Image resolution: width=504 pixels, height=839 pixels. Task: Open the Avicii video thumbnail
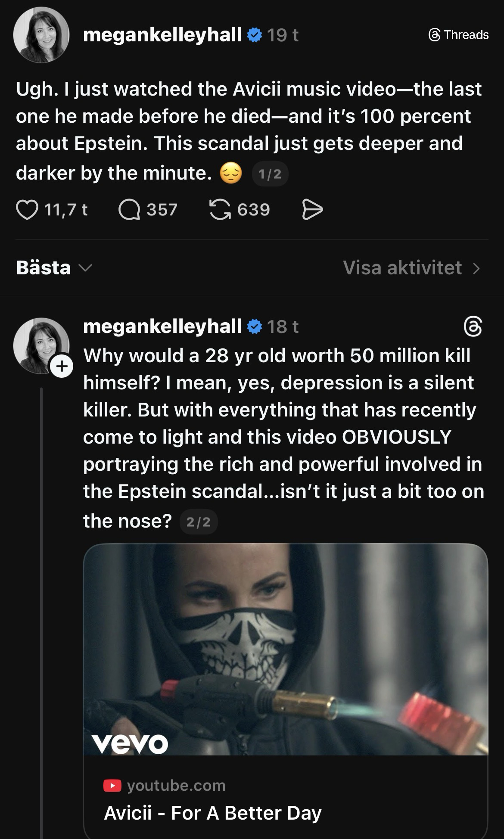coord(285,649)
